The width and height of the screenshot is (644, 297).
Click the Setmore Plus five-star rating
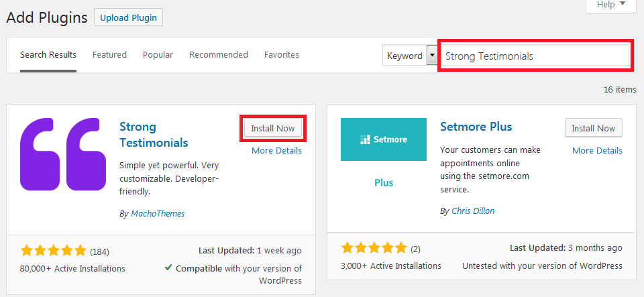(x=374, y=249)
